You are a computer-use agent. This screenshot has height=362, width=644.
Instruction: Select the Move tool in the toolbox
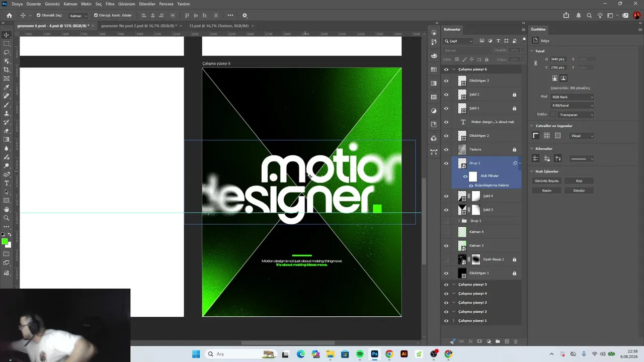pos(7,35)
